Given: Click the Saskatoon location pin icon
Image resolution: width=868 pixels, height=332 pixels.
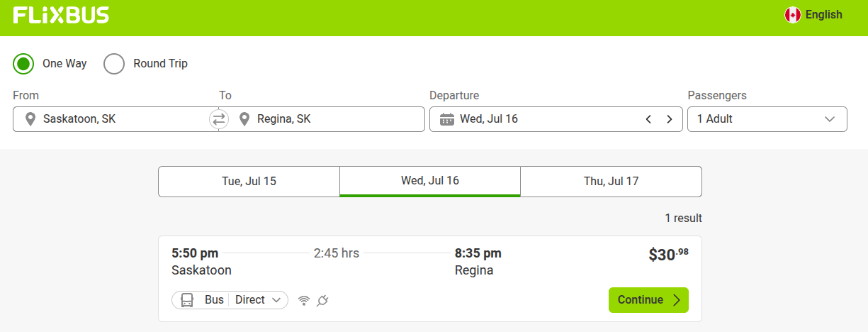Looking at the screenshot, I should pyautogui.click(x=30, y=119).
